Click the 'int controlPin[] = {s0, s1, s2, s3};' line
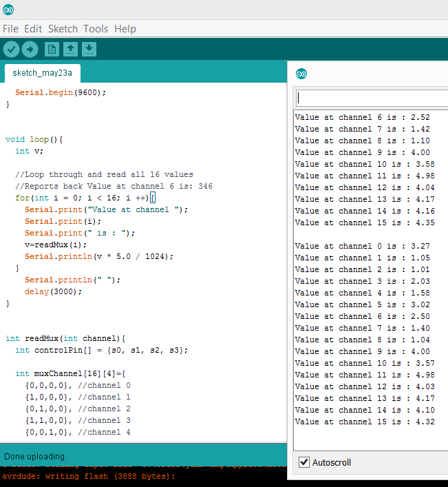Viewport: 448px width, 487px height. click(101, 351)
